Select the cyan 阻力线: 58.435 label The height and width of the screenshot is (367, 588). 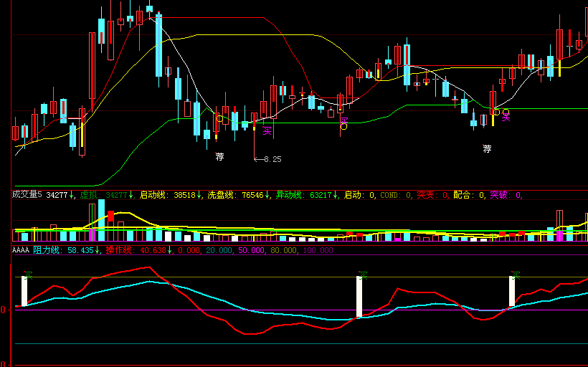point(66,250)
